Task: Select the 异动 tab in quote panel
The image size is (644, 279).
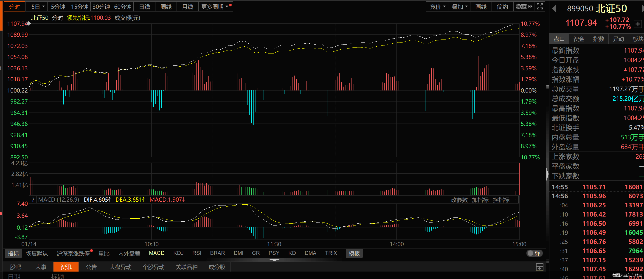Action: (618, 39)
